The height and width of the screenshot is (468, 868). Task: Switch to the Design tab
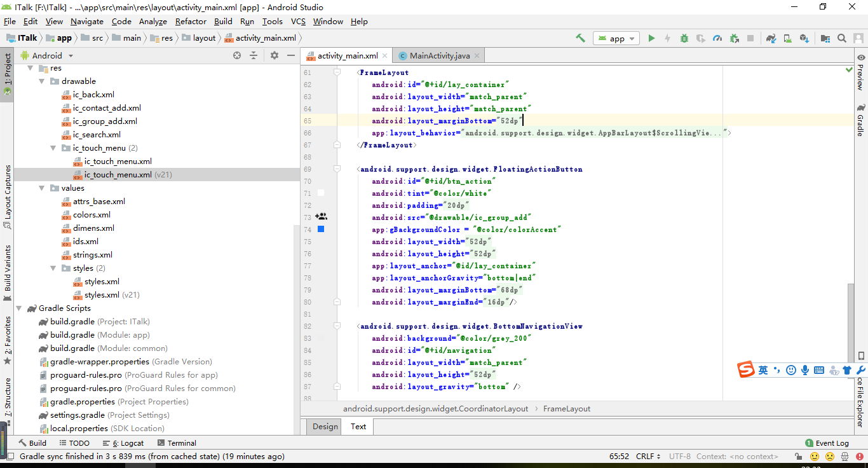coord(325,427)
